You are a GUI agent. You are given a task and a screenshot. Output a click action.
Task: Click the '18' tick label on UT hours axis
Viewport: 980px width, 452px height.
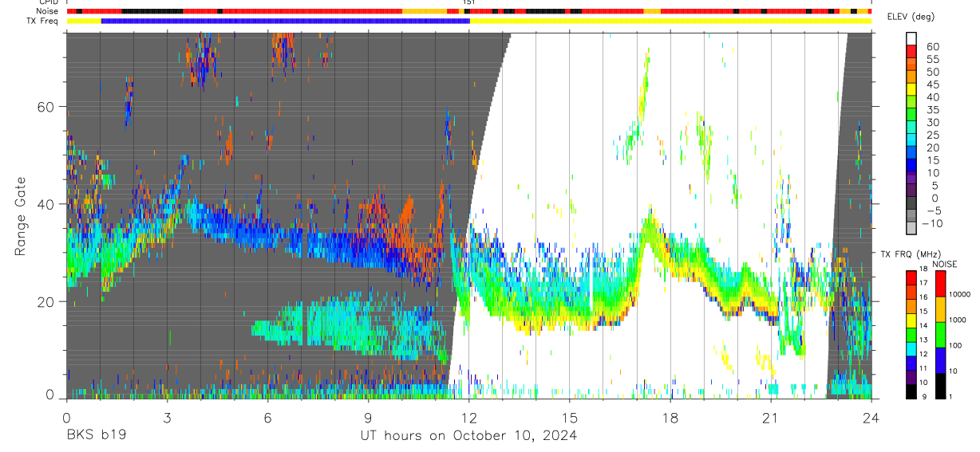coord(670,417)
